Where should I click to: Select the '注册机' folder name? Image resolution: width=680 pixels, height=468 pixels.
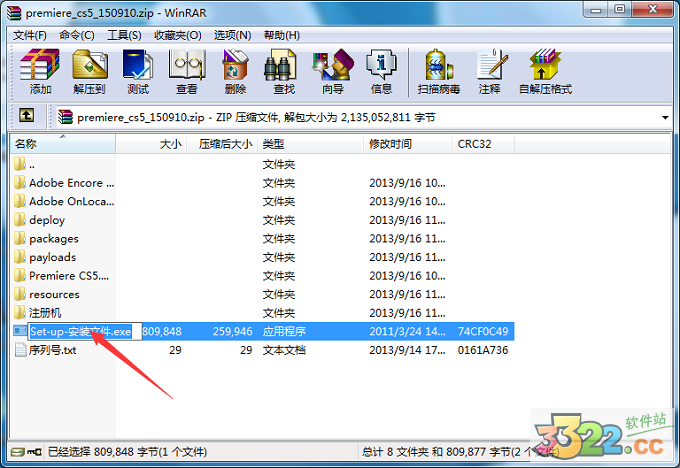coord(45,313)
